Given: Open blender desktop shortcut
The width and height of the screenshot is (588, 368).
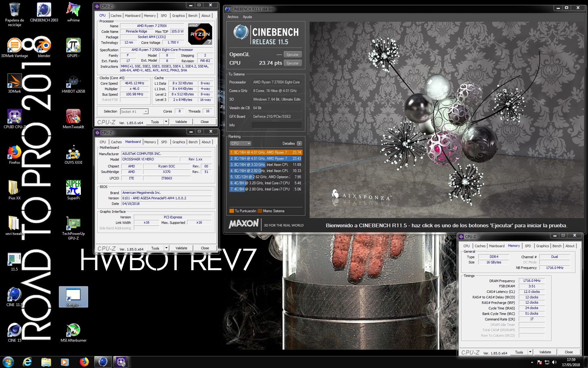Looking at the screenshot, I should coord(44,48).
